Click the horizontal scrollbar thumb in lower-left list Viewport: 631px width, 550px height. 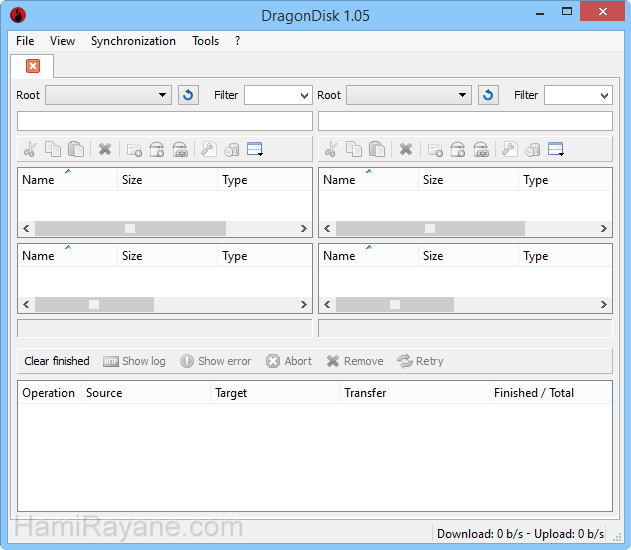pyautogui.click(x=94, y=305)
